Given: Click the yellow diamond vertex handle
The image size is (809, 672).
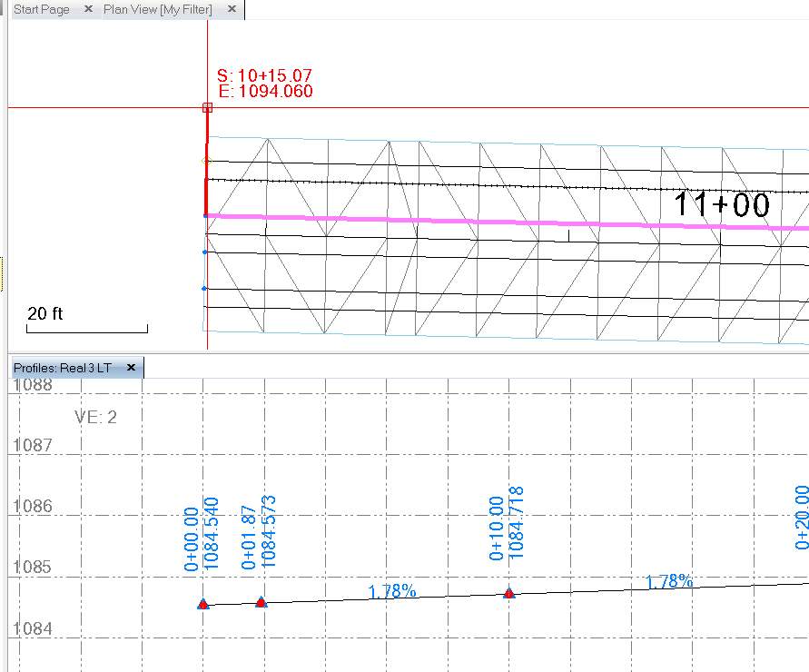Looking at the screenshot, I should [206, 160].
